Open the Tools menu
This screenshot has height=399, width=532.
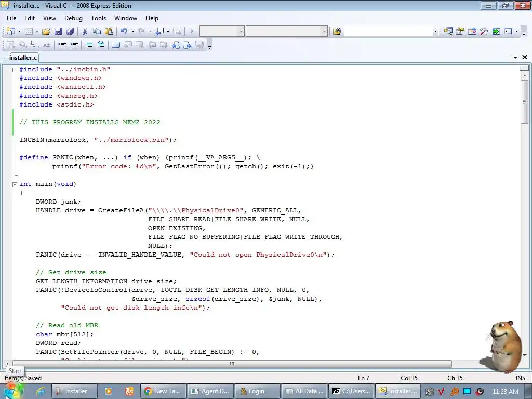coord(98,18)
